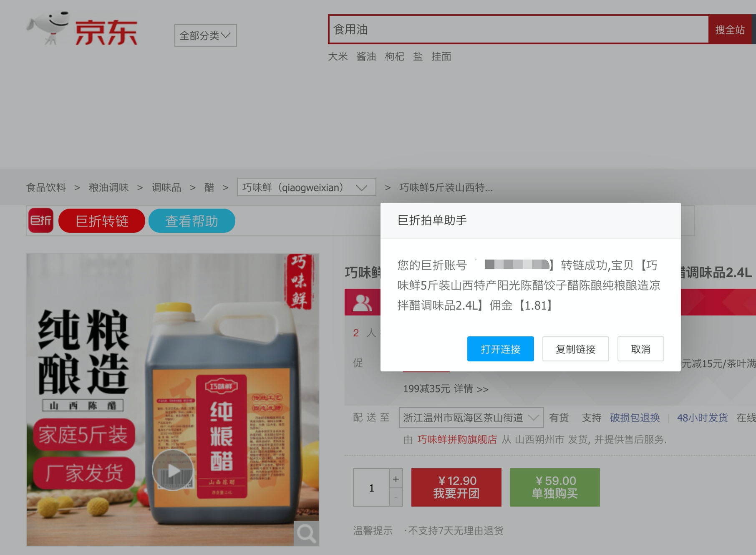Click the 查看帮助 button
This screenshot has height=555, width=756.
[x=192, y=221]
